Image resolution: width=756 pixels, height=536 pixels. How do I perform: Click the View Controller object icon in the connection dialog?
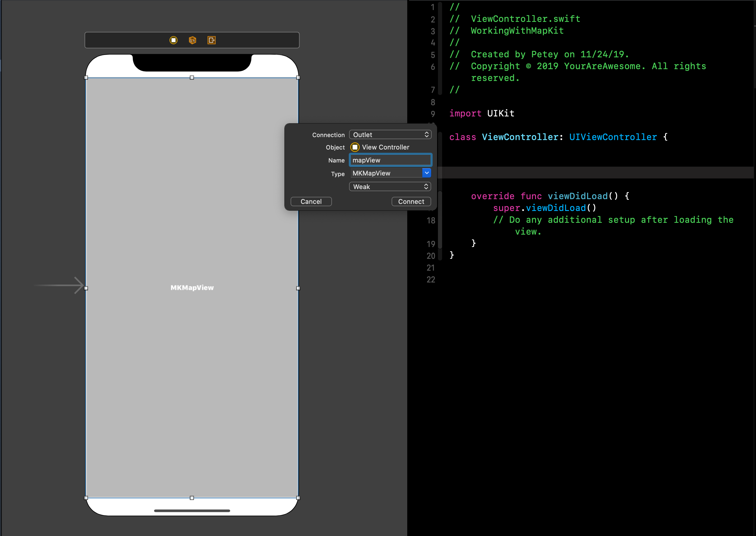355,147
